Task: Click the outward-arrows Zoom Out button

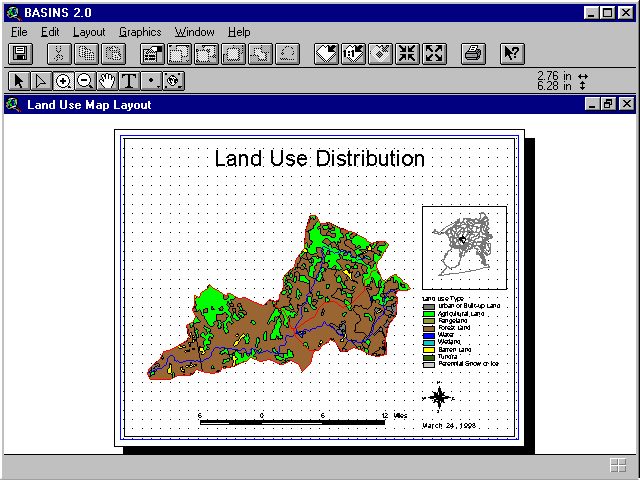Action: 434,54
